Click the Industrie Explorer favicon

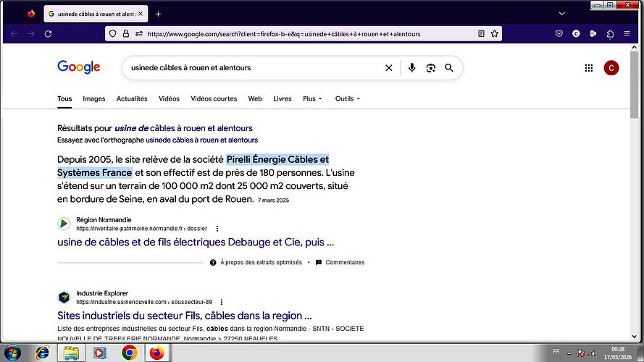coord(64,297)
